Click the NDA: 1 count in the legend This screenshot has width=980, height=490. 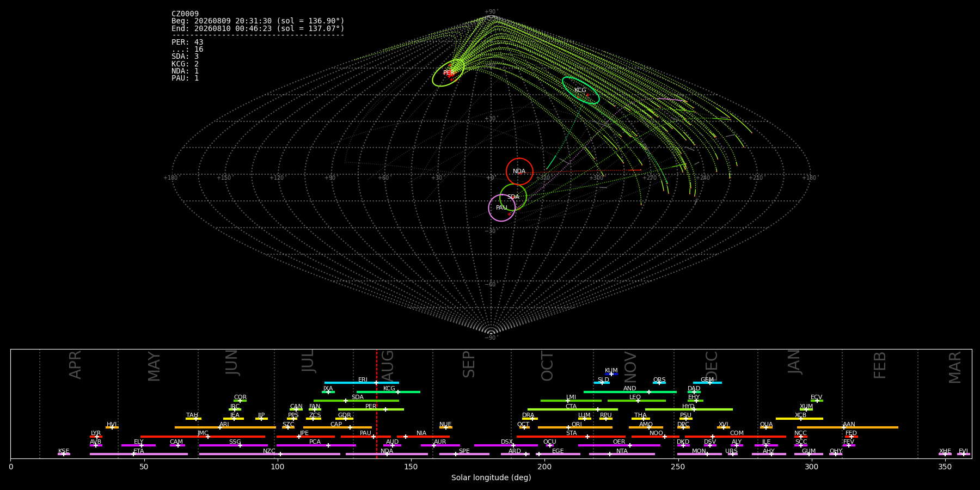[185, 71]
